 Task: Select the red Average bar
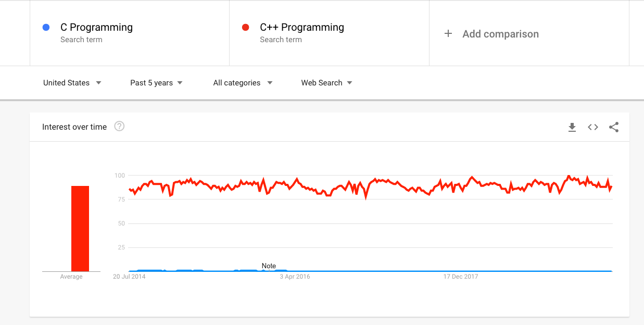[80, 229]
